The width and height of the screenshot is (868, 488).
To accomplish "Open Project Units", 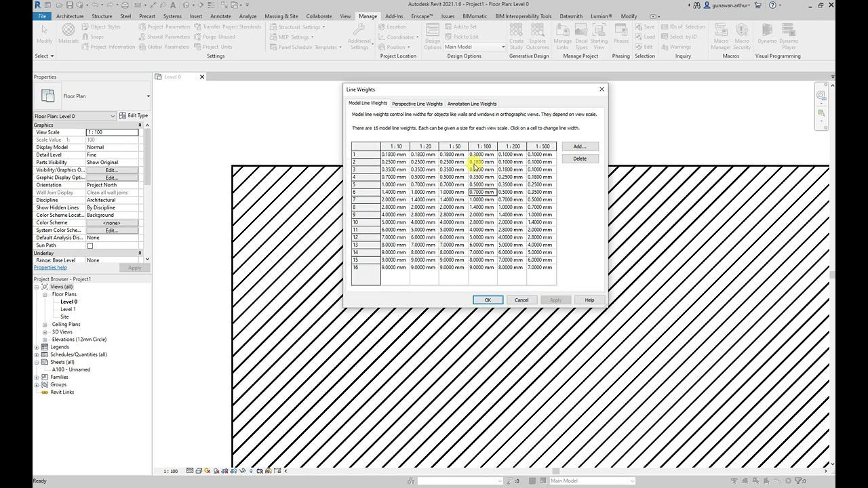I will [213, 47].
